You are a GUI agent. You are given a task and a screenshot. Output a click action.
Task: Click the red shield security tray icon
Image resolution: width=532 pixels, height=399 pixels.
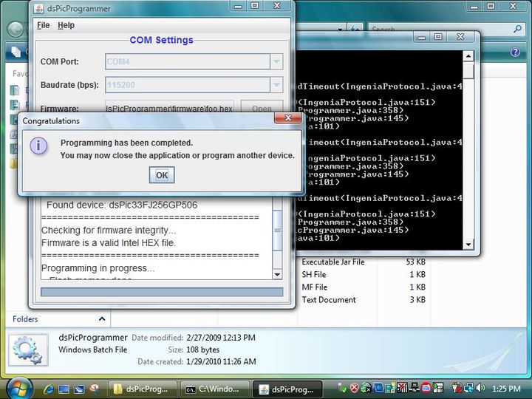[354, 388]
